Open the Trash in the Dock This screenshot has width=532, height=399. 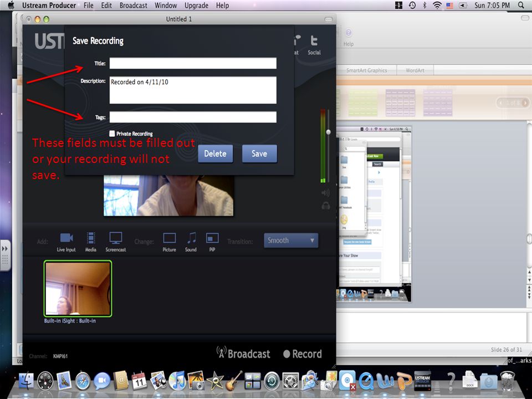pyautogui.click(x=508, y=381)
